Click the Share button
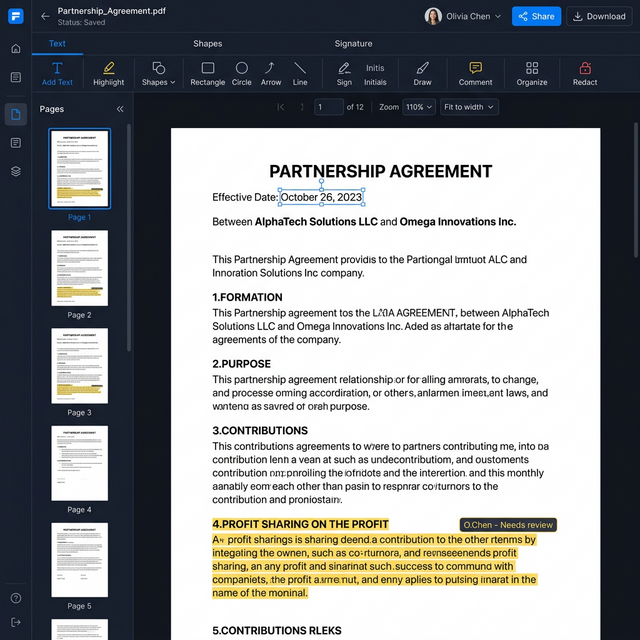The width and height of the screenshot is (640, 640). [x=536, y=16]
